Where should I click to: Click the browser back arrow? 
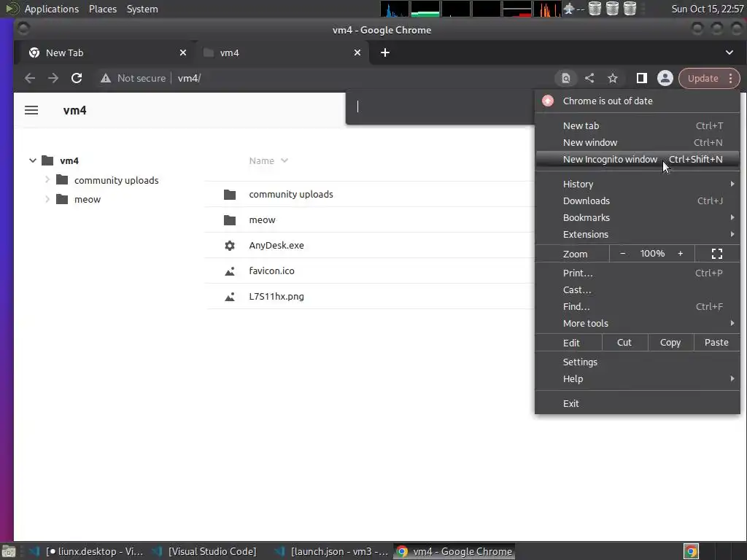[x=29, y=78]
